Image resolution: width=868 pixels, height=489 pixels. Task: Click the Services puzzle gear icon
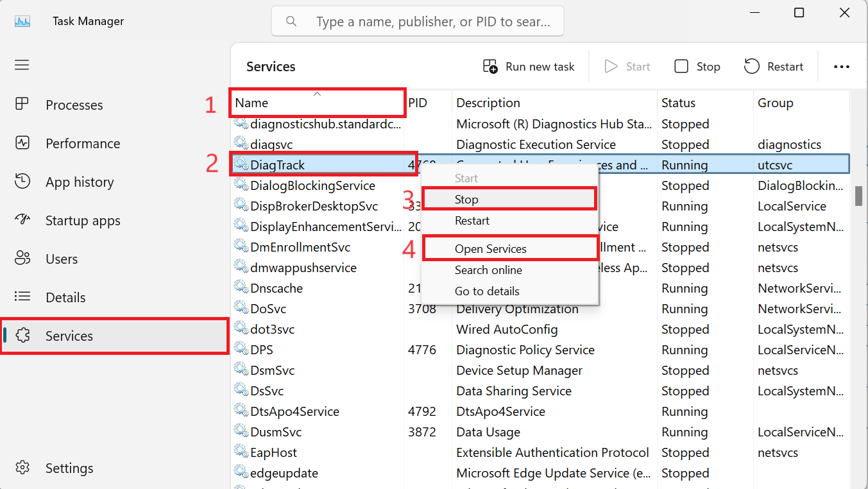[22, 336]
